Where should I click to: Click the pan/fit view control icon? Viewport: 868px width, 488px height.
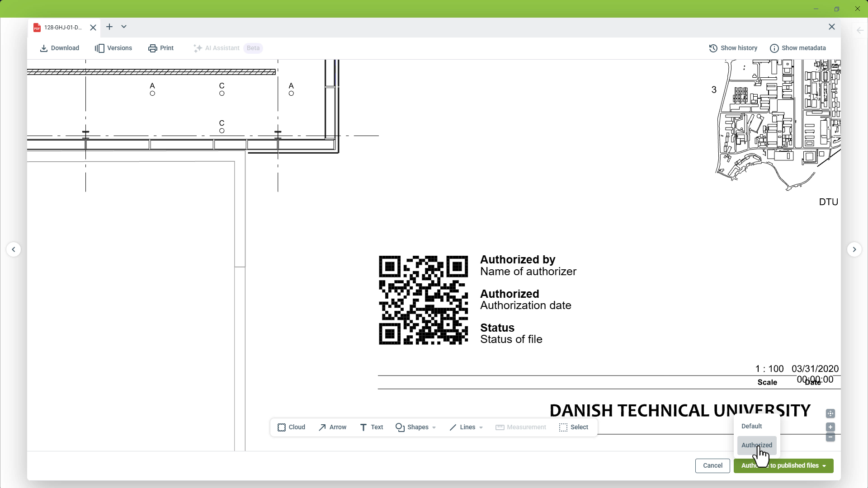pyautogui.click(x=830, y=413)
